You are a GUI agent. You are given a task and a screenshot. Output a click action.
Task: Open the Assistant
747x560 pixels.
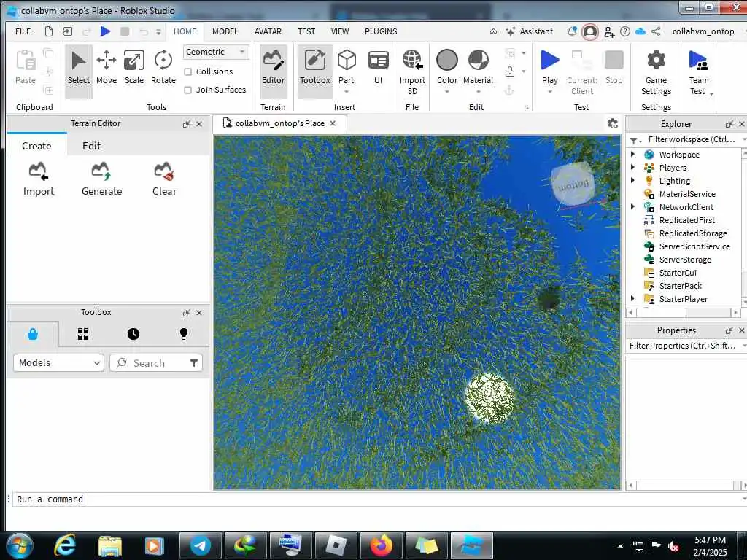(x=530, y=31)
